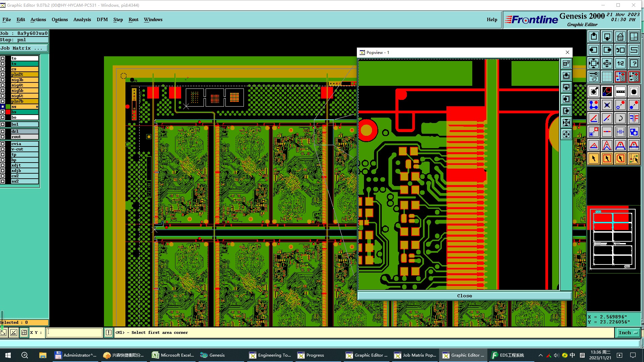Select the mirror features tool
Viewport: 644px width, 362px height.
pos(634,118)
